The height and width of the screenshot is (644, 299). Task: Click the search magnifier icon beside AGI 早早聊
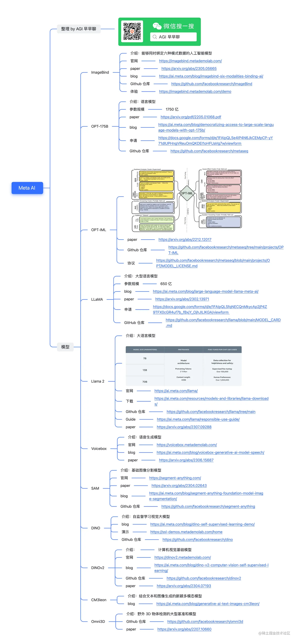pos(155,37)
